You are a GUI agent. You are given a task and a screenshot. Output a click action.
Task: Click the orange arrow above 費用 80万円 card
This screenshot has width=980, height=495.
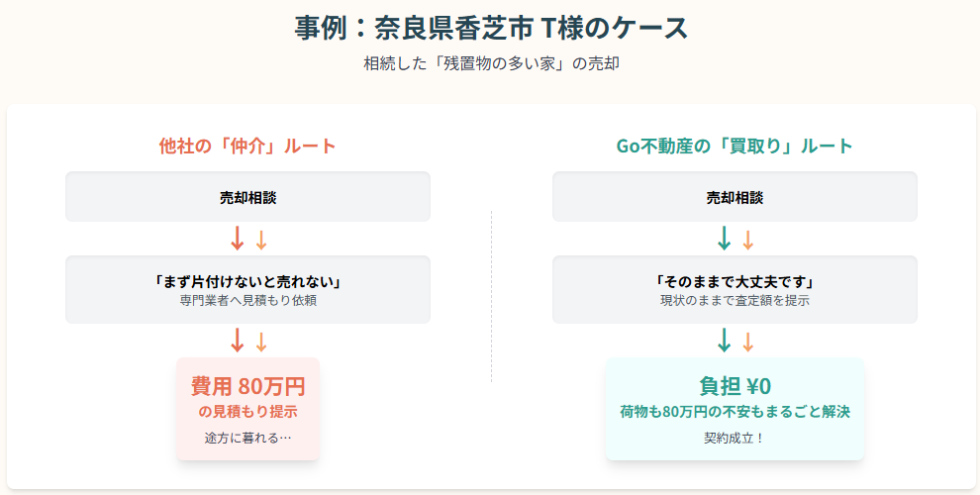(x=261, y=342)
